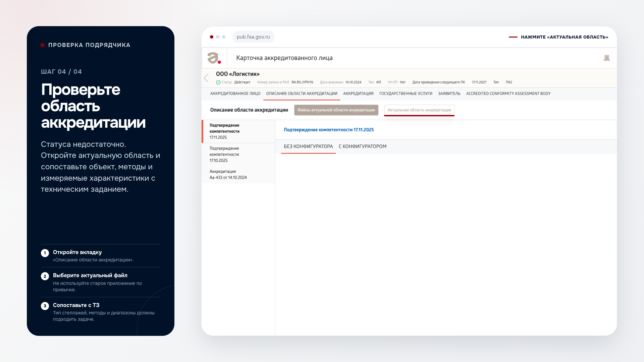
Task: Click the accreditation service logo icon
Action: [x=214, y=58]
